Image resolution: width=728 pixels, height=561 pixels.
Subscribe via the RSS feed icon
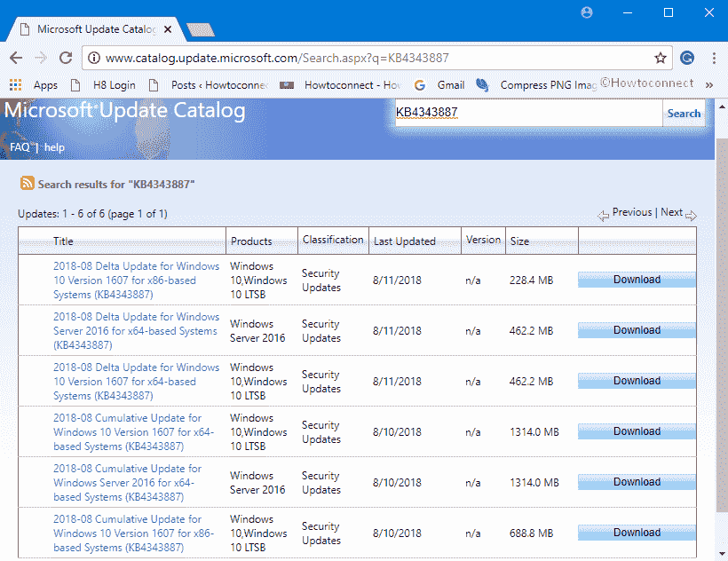(x=27, y=183)
